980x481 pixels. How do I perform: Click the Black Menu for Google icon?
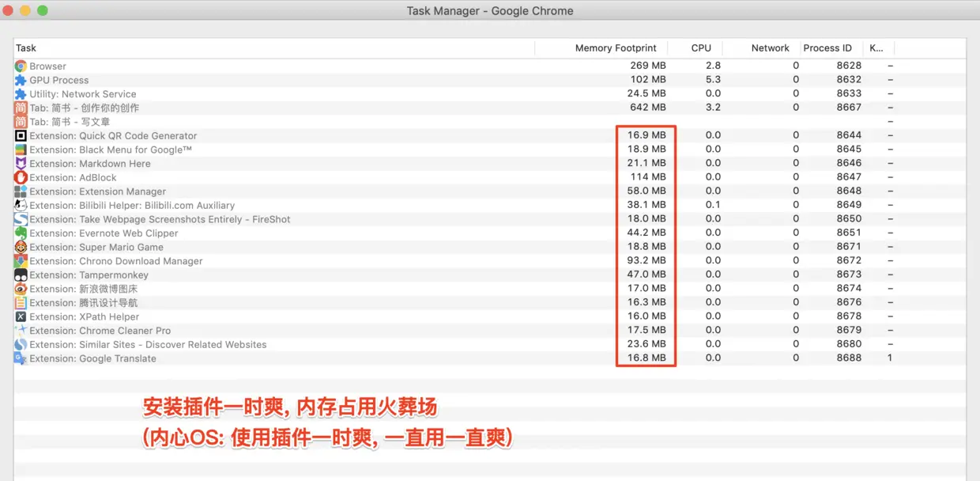tap(21, 150)
